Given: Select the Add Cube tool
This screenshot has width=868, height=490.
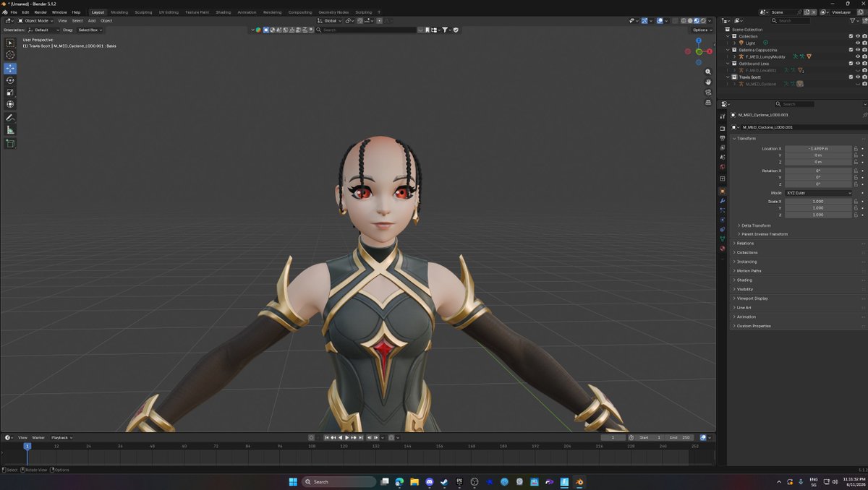Looking at the screenshot, I should pyautogui.click(x=10, y=144).
